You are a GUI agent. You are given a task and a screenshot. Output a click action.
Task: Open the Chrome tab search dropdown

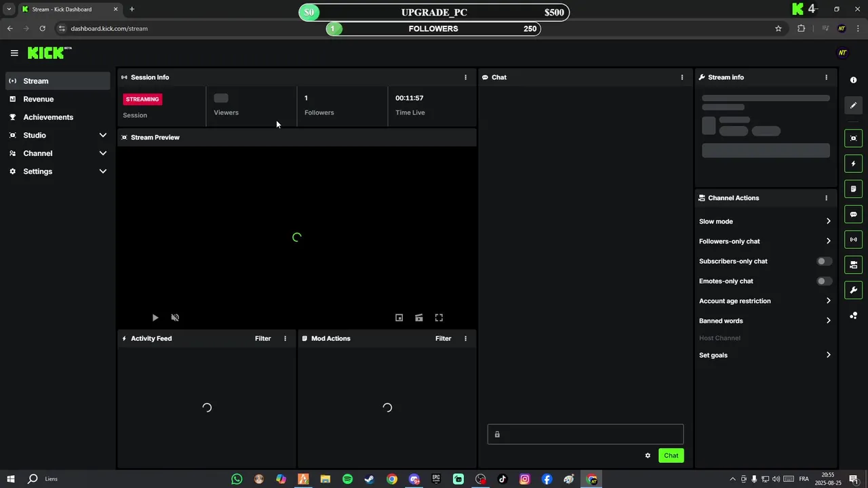pos(9,9)
